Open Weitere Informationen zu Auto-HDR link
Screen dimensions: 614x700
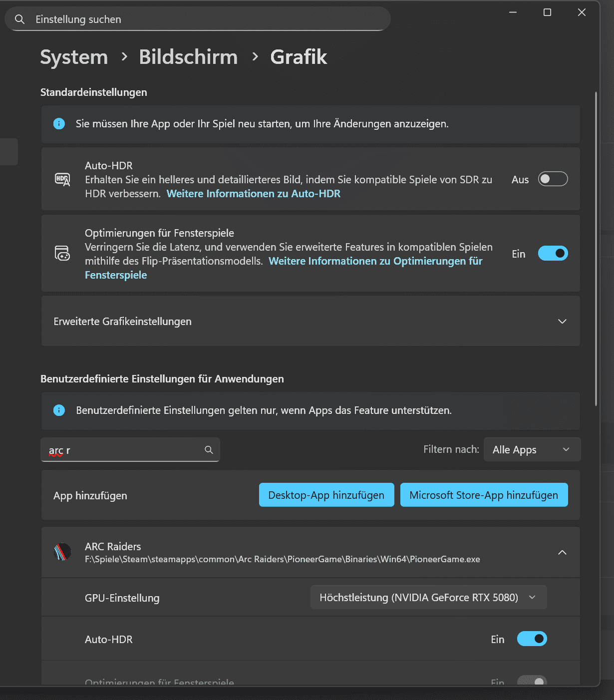coord(254,194)
